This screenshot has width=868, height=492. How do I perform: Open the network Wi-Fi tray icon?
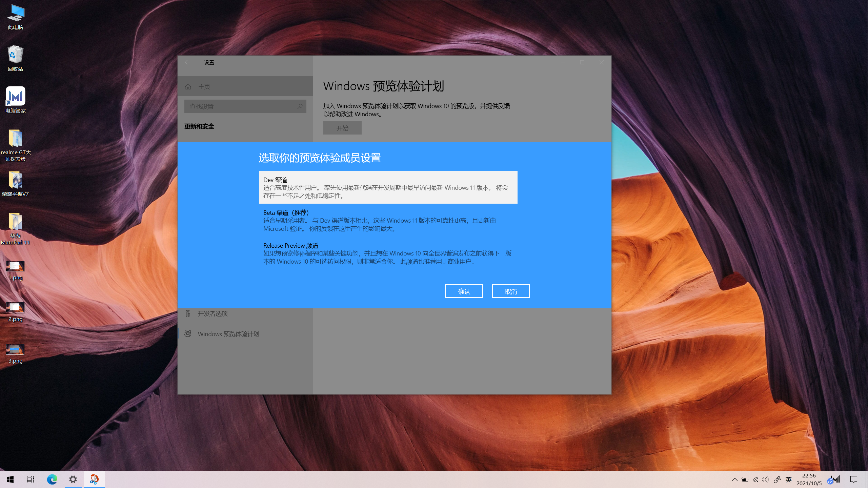[x=755, y=479]
